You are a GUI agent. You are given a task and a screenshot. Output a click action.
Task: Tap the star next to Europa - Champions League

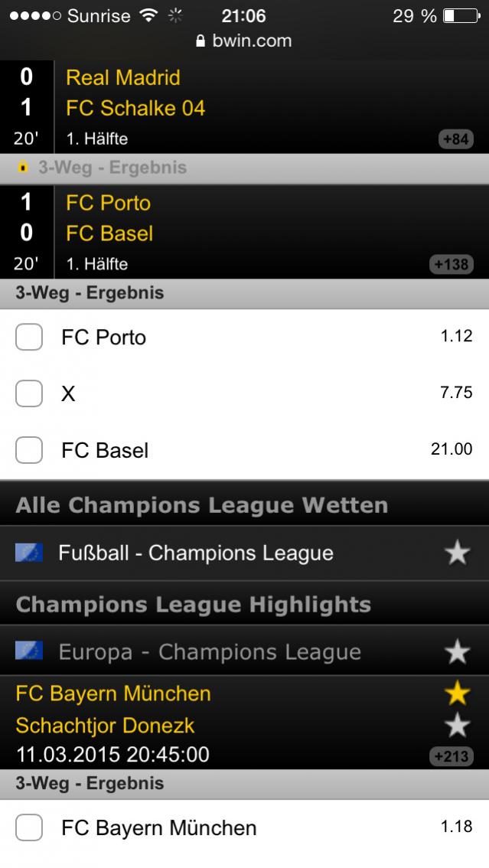click(x=457, y=652)
